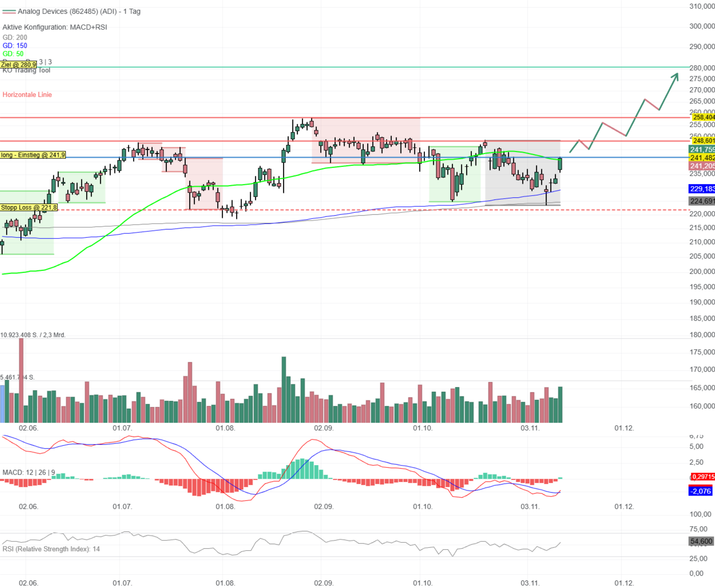The height and width of the screenshot is (588, 715).
Task: Select the gray 224,691 price tag
Action: (702, 201)
